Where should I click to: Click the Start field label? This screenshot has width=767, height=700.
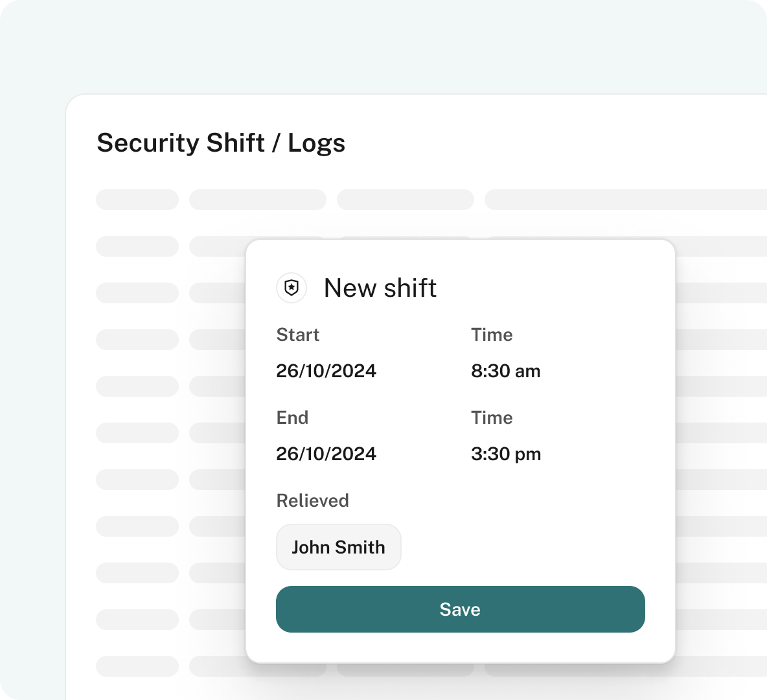coord(298,335)
